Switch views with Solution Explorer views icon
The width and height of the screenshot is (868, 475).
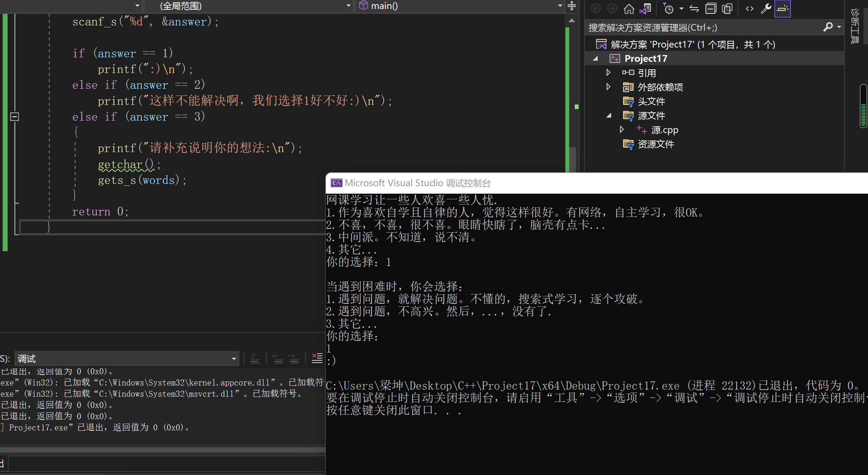coord(646,8)
